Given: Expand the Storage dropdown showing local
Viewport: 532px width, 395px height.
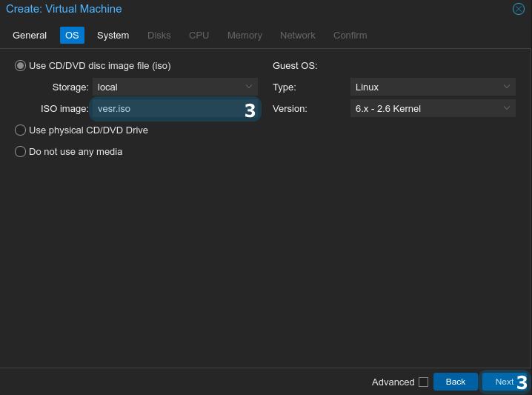Looking at the screenshot, I should click(x=175, y=87).
